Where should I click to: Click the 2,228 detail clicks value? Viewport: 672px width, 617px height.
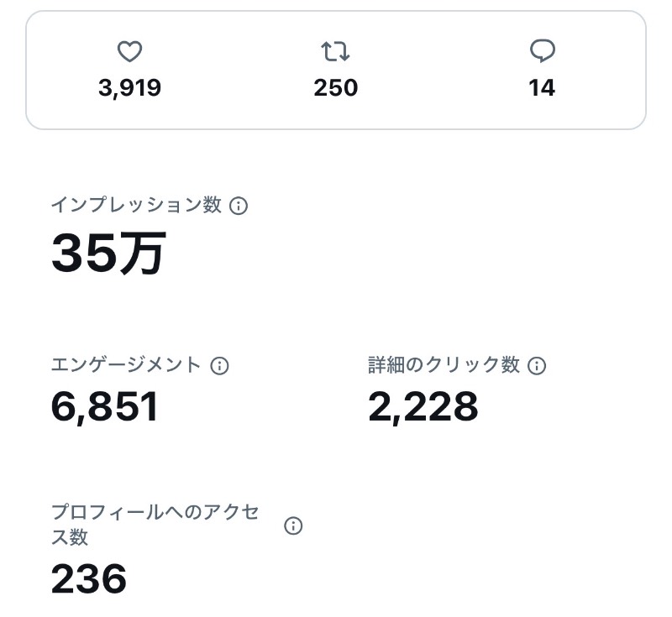click(423, 407)
